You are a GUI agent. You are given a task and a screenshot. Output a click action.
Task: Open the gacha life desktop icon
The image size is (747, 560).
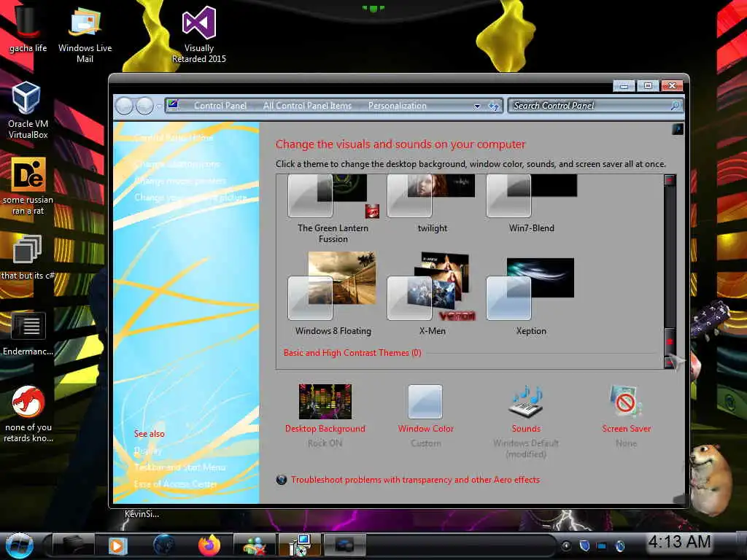click(x=28, y=29)
